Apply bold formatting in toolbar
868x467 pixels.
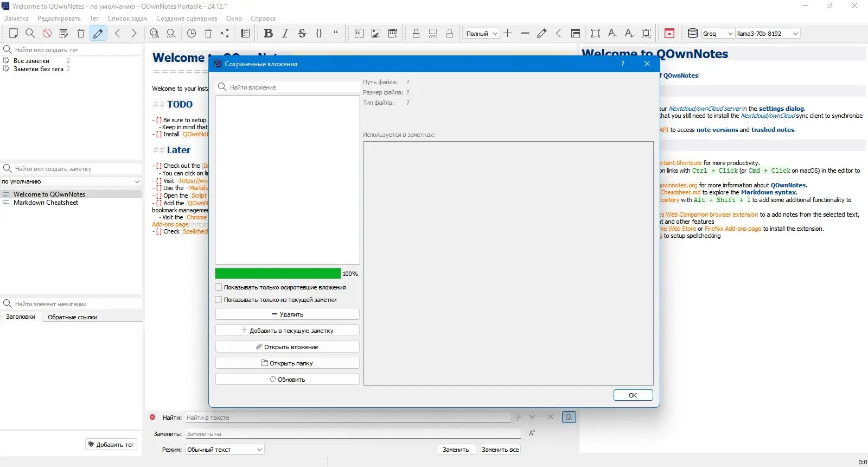[268, 33]
